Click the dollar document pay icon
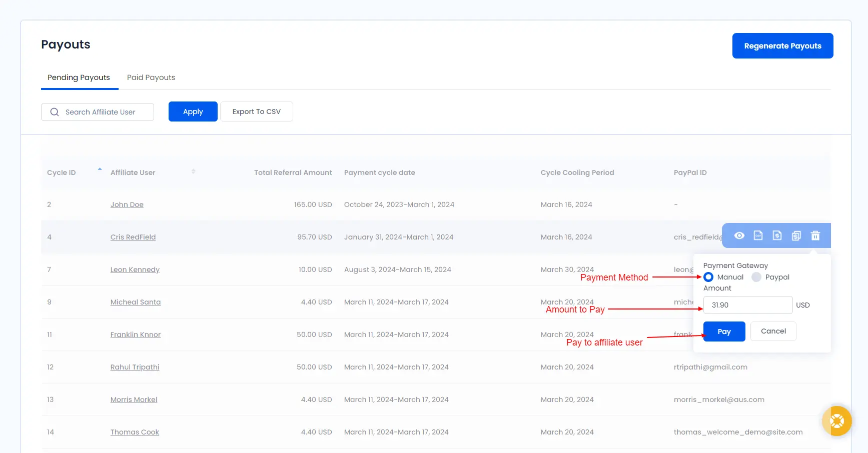Screen dimensions: 868x453 [777, 235]
